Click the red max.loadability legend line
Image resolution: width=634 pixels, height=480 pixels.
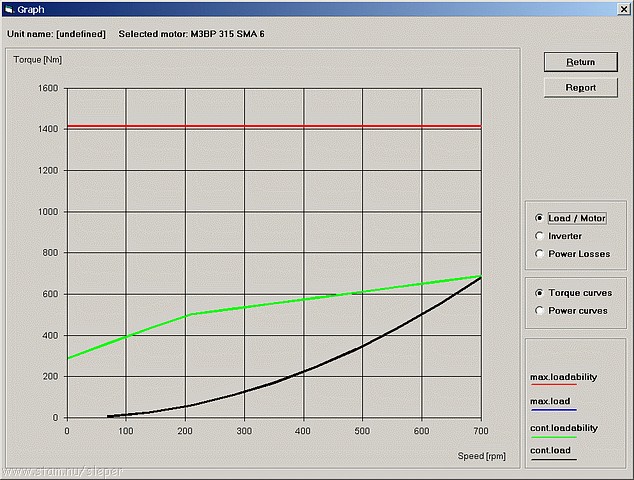click(554, 385)
